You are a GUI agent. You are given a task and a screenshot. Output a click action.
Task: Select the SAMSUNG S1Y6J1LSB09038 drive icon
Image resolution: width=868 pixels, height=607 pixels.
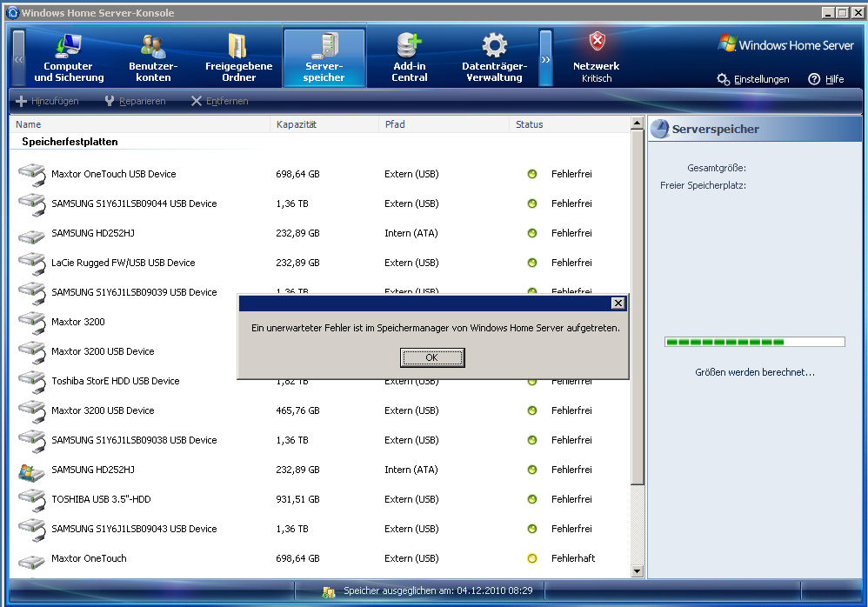(x=32, y=440)
